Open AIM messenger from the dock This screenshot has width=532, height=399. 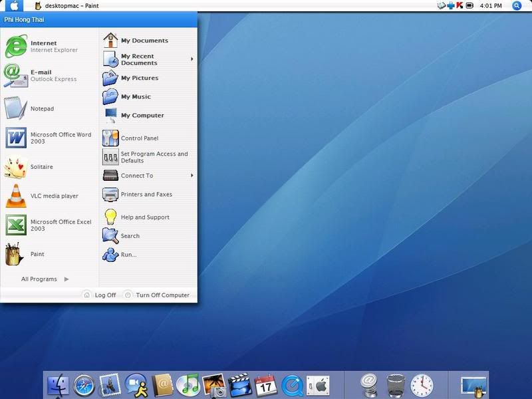pyautogui.click(x=132, y=384)
